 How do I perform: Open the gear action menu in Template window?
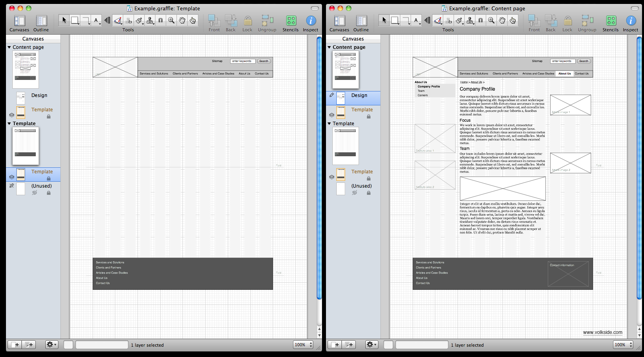click(52, 345)
